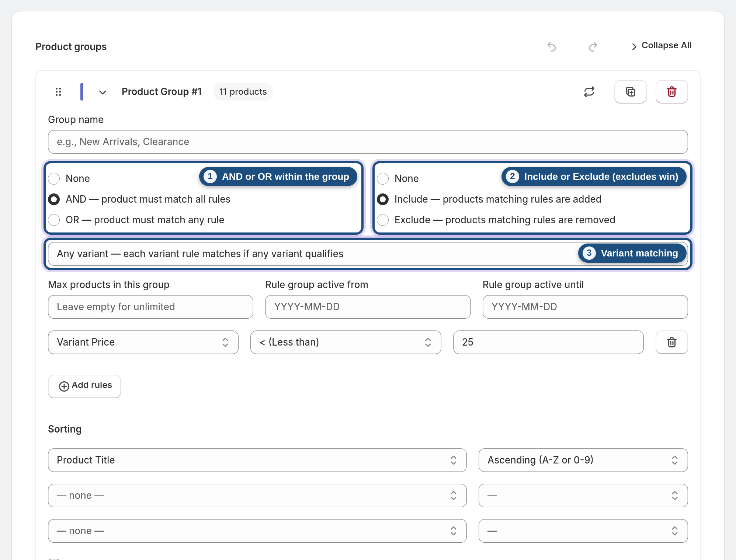Select AND — product must match all rules
The image size is (736, 560).
(54, 199)
